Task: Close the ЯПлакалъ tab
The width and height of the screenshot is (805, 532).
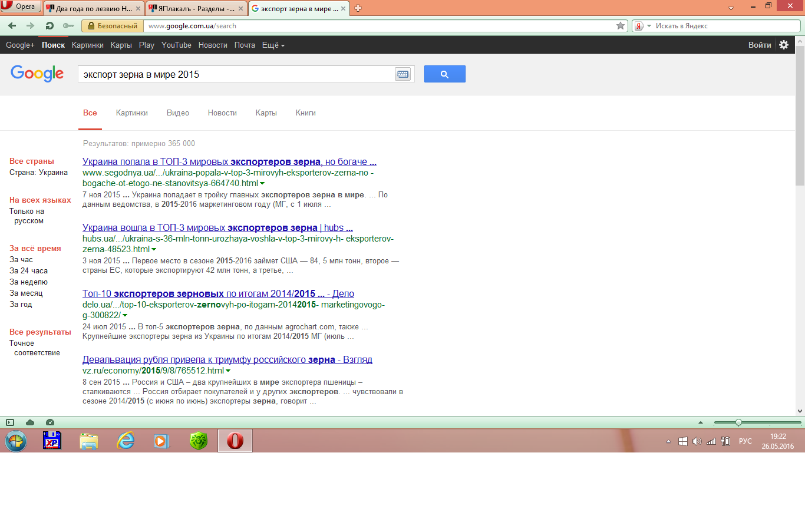Action: click(x=240, y=9)
